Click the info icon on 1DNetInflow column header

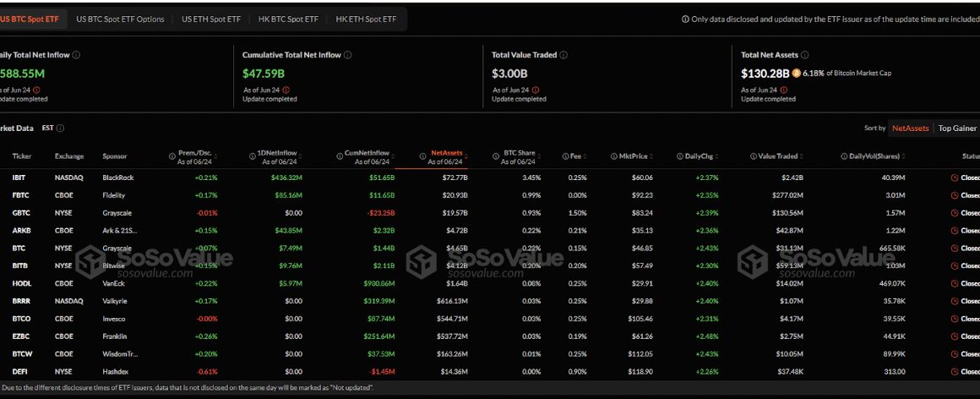point(252,157)
